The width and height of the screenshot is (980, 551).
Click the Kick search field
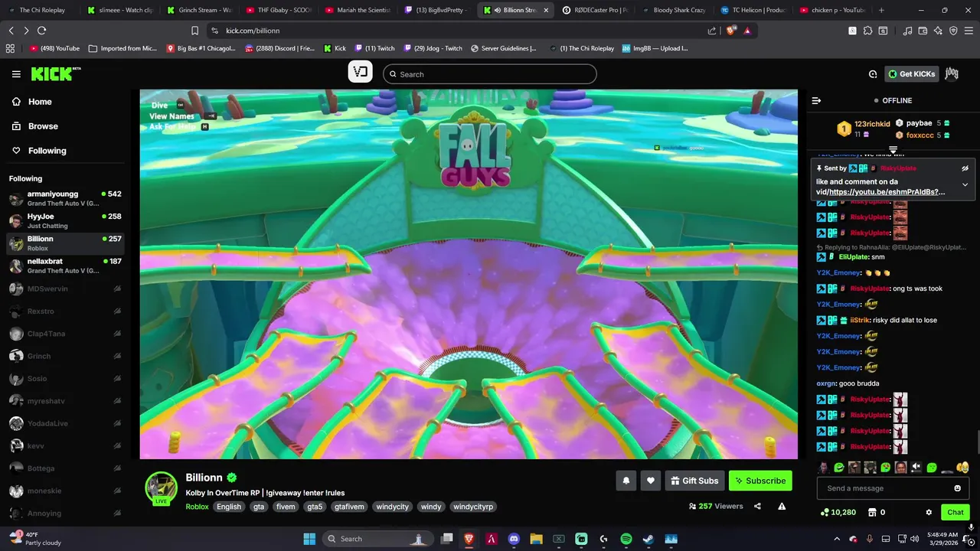point(490,74)
